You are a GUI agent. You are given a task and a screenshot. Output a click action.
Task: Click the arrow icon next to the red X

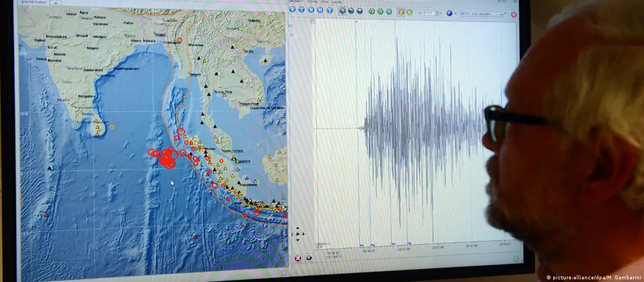310,257
